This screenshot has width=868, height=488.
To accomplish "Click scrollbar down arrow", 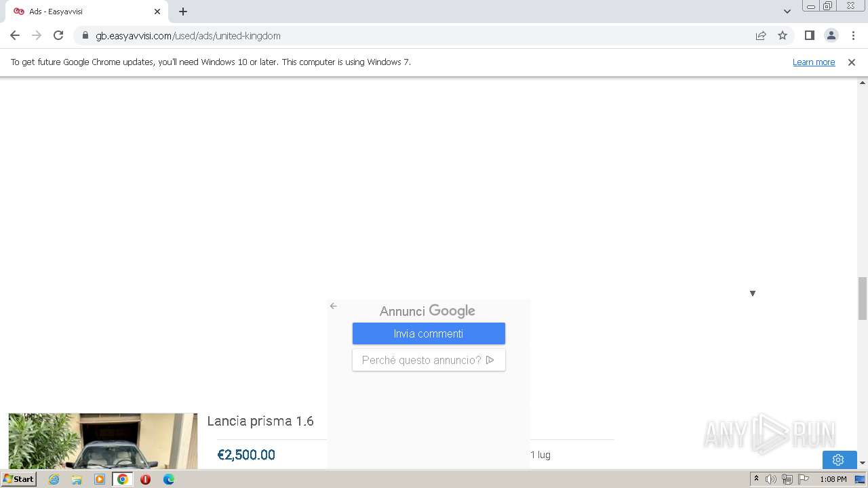I will (863, 463).
